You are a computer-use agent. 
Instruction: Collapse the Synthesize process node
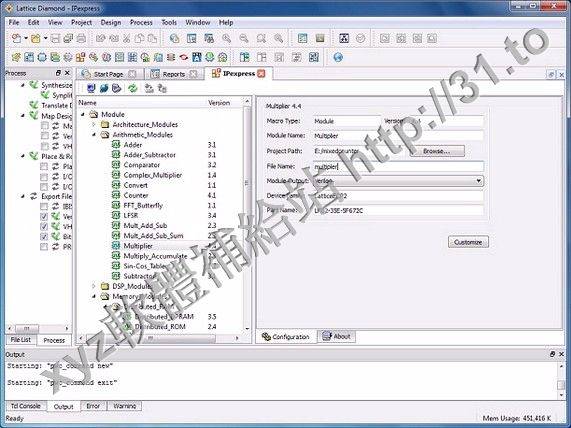coord(23,85)
